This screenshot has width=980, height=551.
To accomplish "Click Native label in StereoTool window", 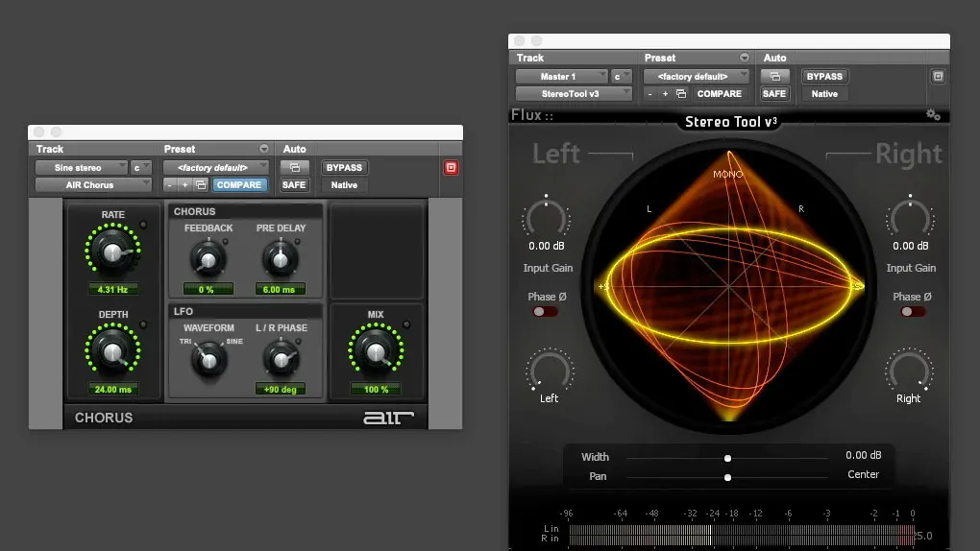I will [x=824, y=94].
